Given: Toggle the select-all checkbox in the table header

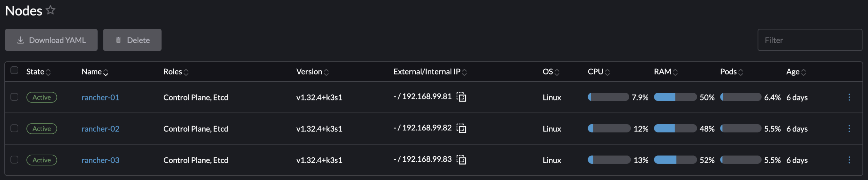Looking at the screenshot, I should click(x=14, y=70).
